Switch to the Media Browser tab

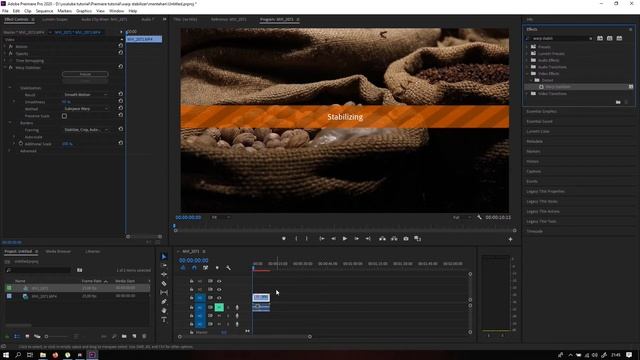point(58,251)
